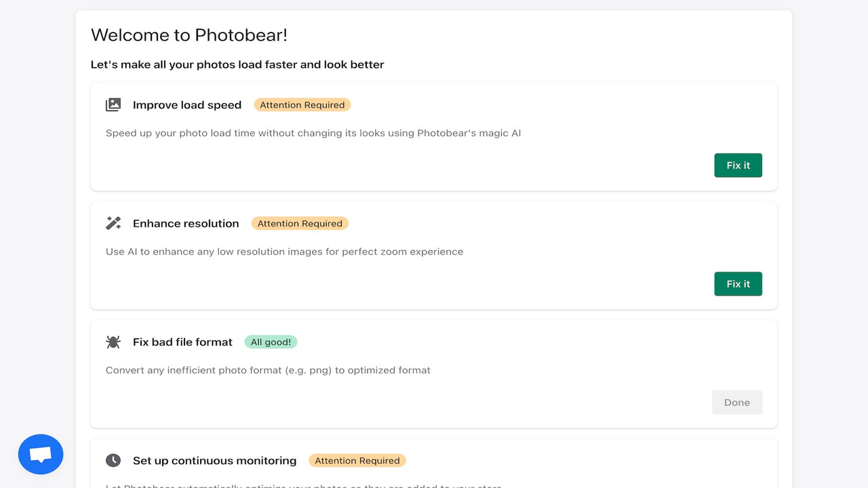
Task: Click Fix it for Improve load speed
Action: (738, 165)
